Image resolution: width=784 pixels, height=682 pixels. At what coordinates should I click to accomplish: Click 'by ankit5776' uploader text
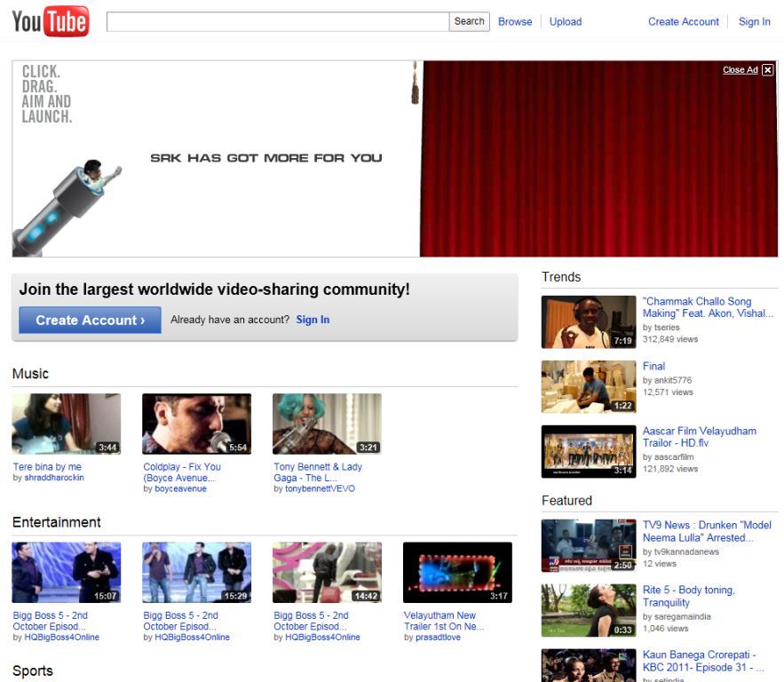click(667, 380)
